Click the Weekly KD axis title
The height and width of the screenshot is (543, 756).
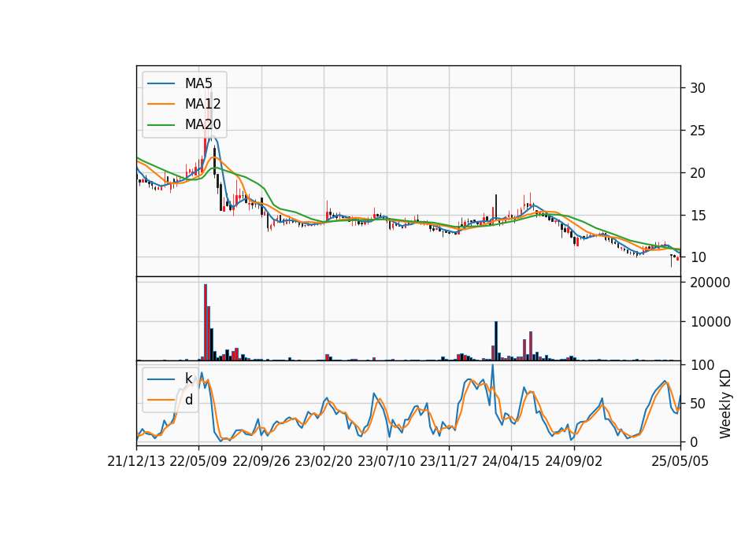pyautogui.click(x=724, y=404)
